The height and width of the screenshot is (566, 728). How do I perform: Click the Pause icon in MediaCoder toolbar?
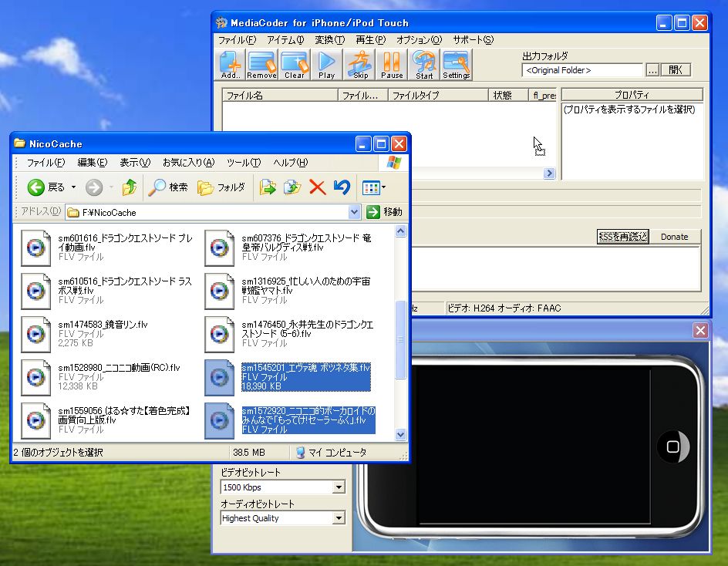(392, 65)
